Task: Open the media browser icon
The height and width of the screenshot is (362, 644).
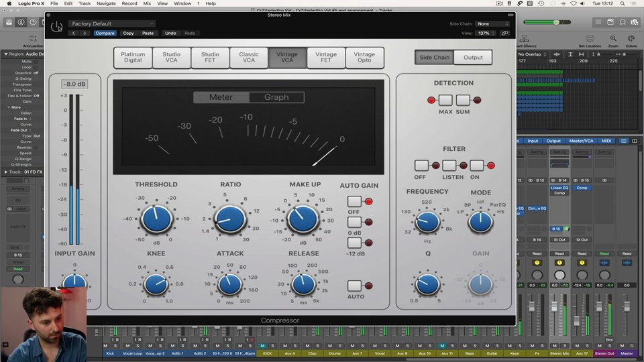Action: pyautogui.click(x=635, y=22)
